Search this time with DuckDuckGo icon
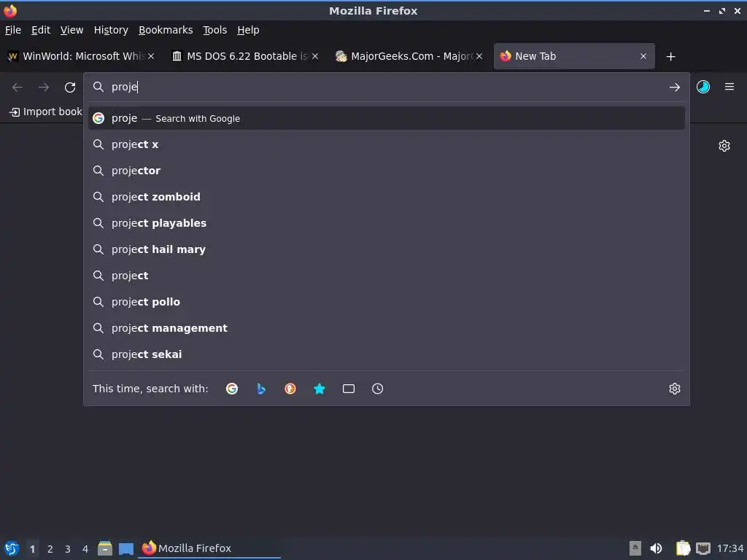Screen dimensions: 747x560 tap(290, 389)
